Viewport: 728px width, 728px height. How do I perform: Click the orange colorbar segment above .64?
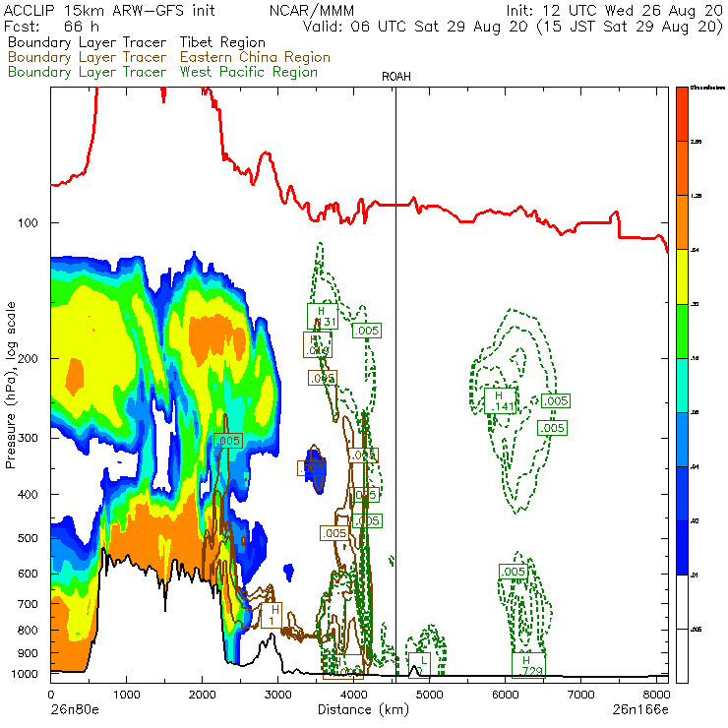(x=682, y=222)
